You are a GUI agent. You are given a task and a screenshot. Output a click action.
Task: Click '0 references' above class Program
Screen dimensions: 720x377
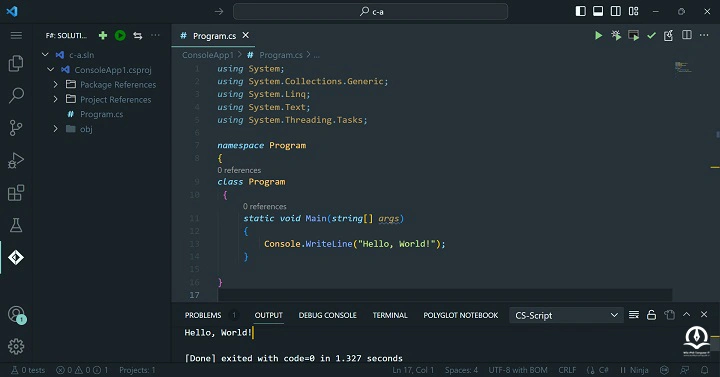pyautogui.click(x=239, y=170)
